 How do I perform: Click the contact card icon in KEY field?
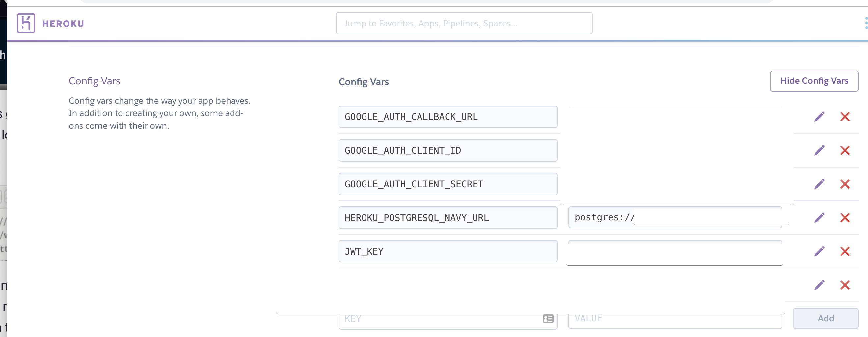pos(548,319)
